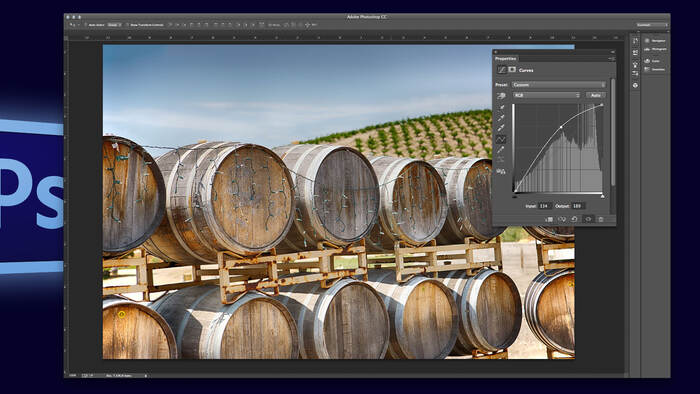Select the black point eyedropper in Curves
This screenshot has width=700, height=394.
pyautogui.click(x=501, y=107)
